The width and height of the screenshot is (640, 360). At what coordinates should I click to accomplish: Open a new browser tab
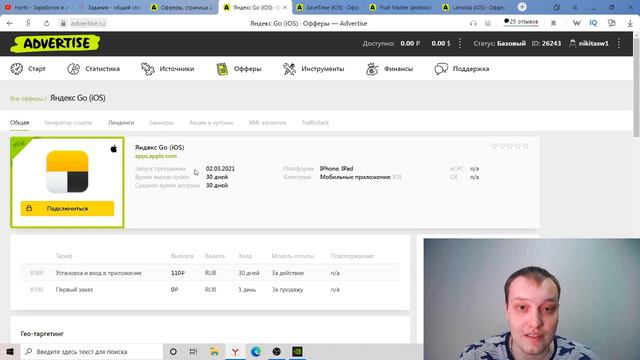[522, 7]
